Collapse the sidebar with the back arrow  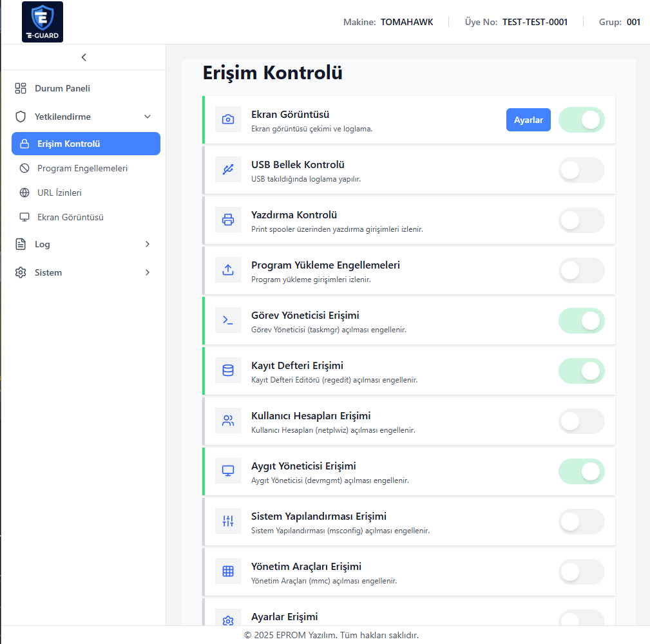(84, 57)
